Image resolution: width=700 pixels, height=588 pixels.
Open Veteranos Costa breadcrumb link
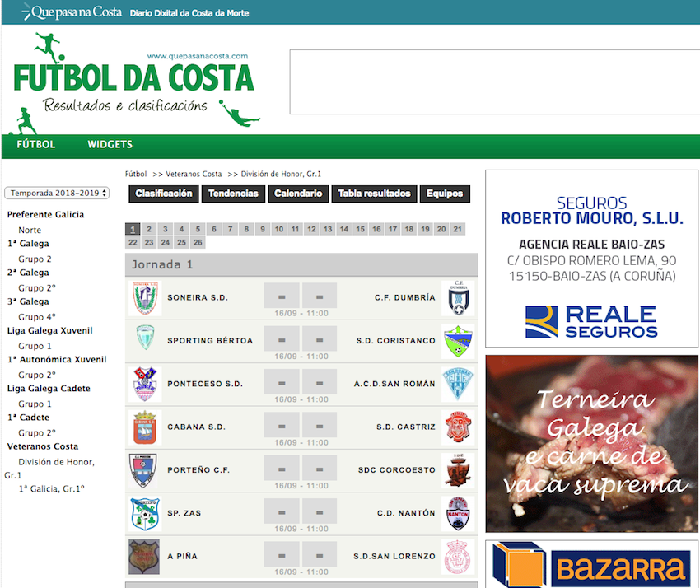[x=194, y=175]
